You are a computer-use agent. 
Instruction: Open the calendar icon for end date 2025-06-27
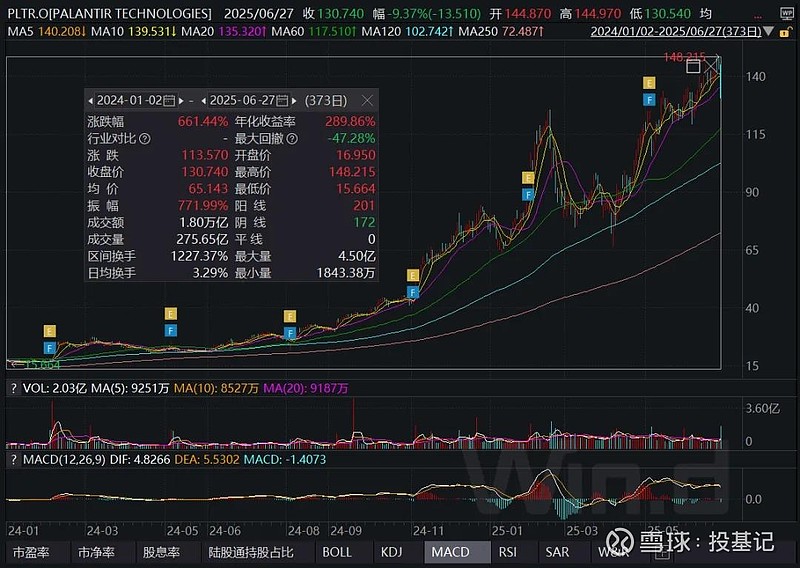coord(282,101)
